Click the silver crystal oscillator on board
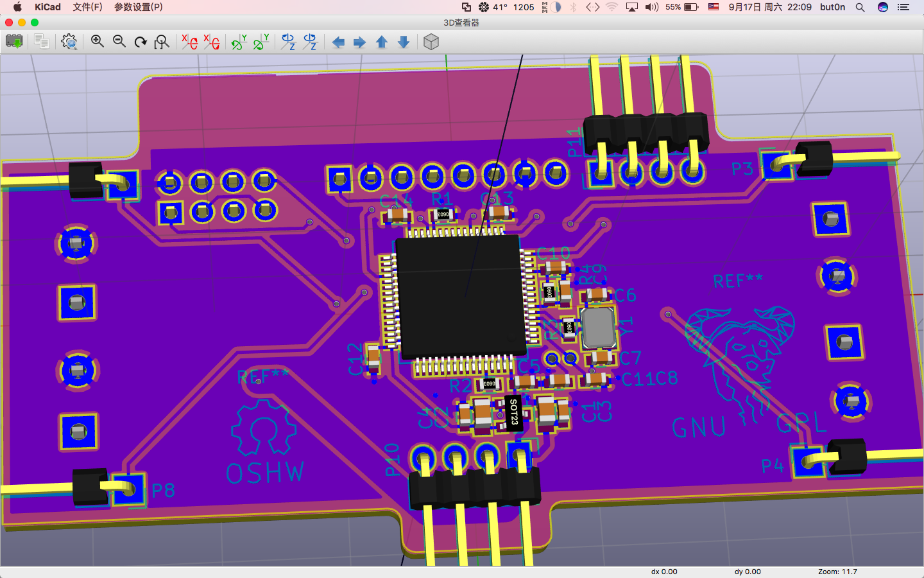The image size is (924, 578). (x=599, y=327)
